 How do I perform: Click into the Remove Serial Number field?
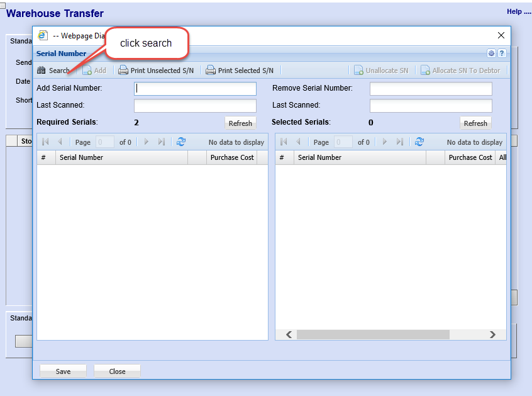point(431,89)
